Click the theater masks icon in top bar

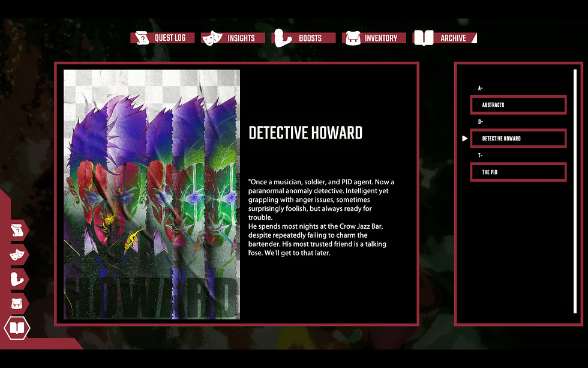click(x=212, y=38)
